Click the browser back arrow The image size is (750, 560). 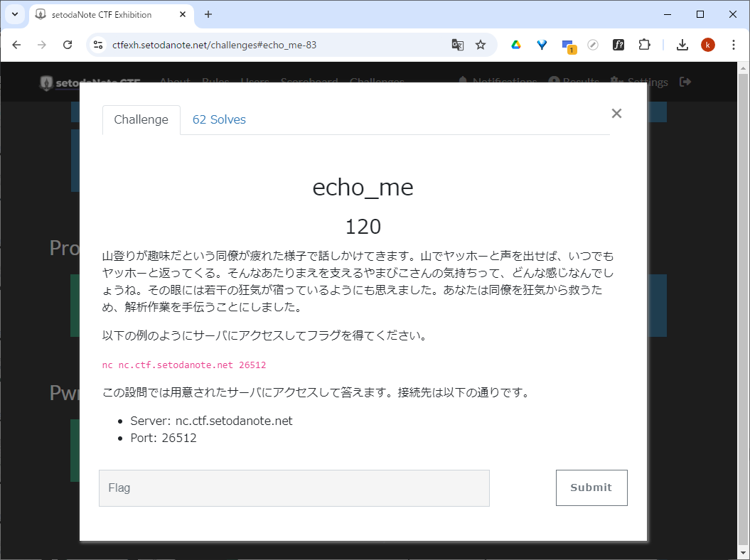17,45
